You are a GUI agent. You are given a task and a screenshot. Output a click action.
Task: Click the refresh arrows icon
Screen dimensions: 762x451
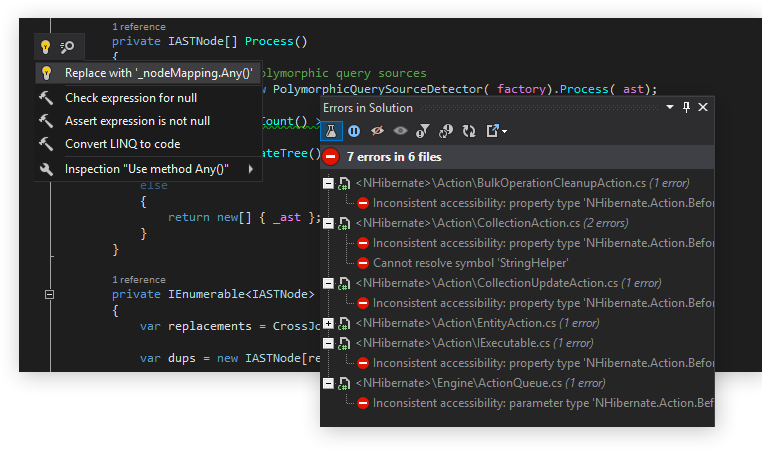(x=469, y=131)
